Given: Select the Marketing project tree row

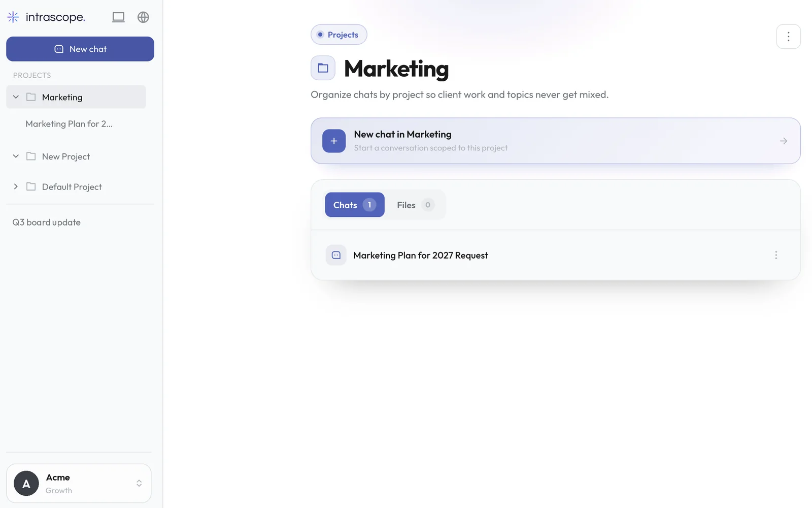Looking at the screenshot, I should (76, 97).
